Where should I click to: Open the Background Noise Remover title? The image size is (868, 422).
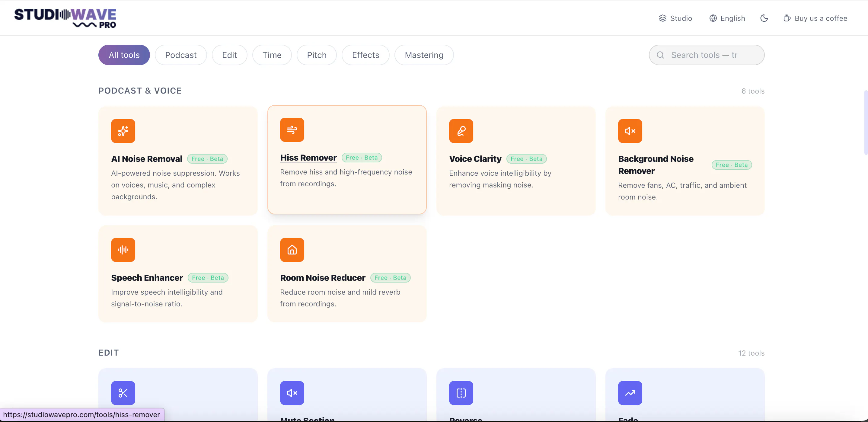pyautogui.click(x=656, y=165)
